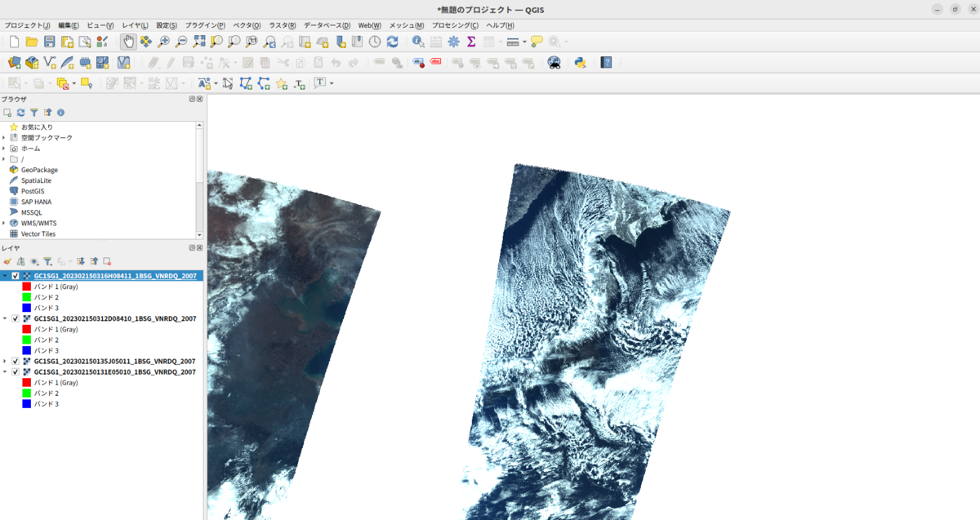Select the Identify Features tool
Image resolution: width=980 pixels, height=520 pixels.
point(418,42)
